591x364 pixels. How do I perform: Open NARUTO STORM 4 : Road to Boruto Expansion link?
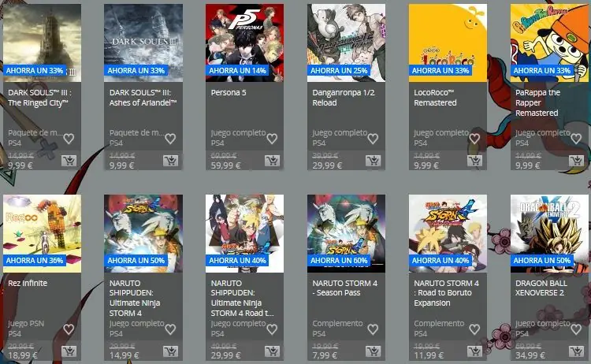pyautogui.click(x=446, y=293)
